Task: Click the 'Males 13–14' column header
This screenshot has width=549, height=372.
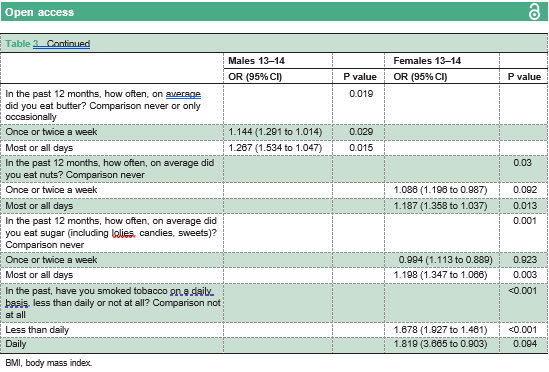Action: 256,61
